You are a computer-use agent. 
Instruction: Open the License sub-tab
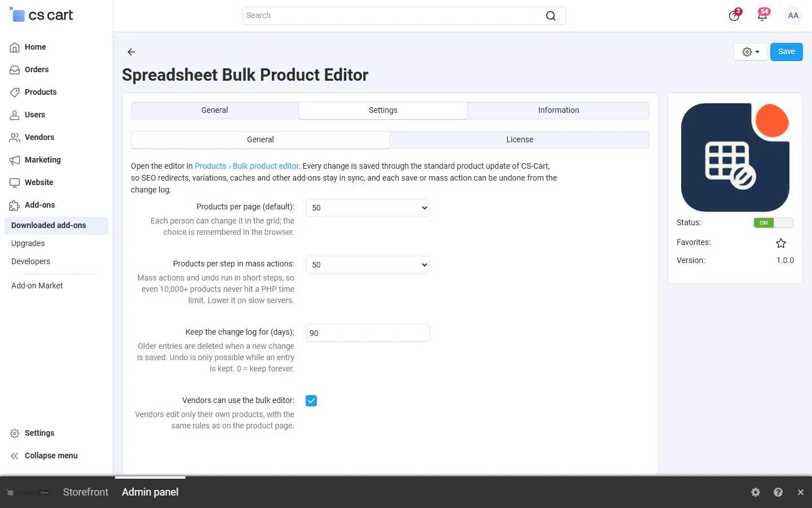click(519, 140)
